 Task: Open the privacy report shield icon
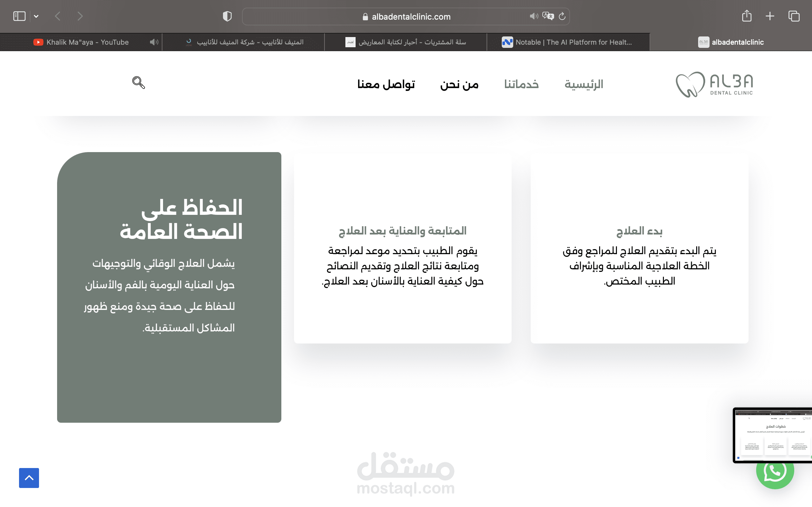point(227,16)
